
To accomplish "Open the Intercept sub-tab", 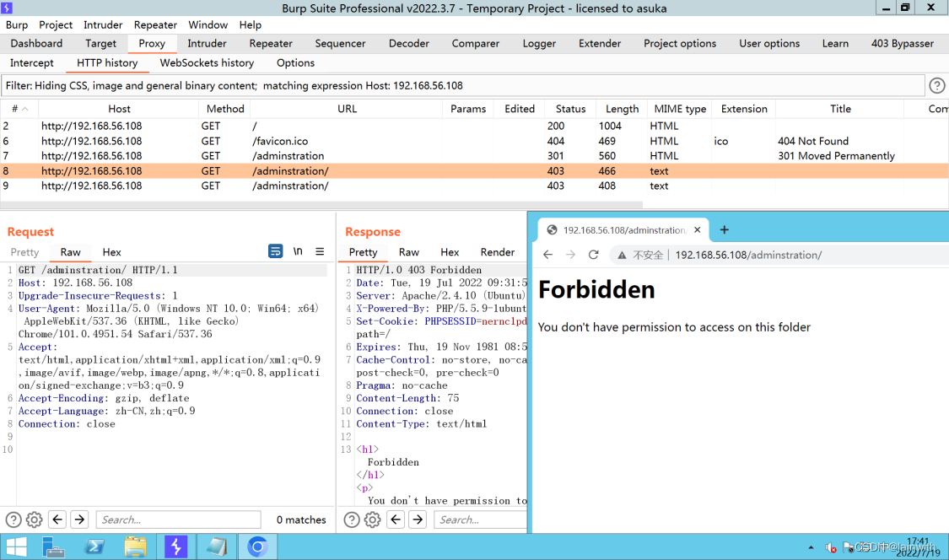I will click(x=31, y=63).
